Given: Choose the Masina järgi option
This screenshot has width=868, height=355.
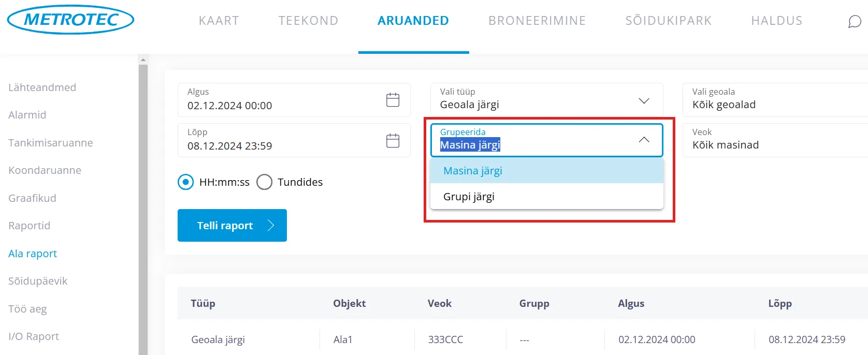Looking at the screenshot, I should pos(473,171).
